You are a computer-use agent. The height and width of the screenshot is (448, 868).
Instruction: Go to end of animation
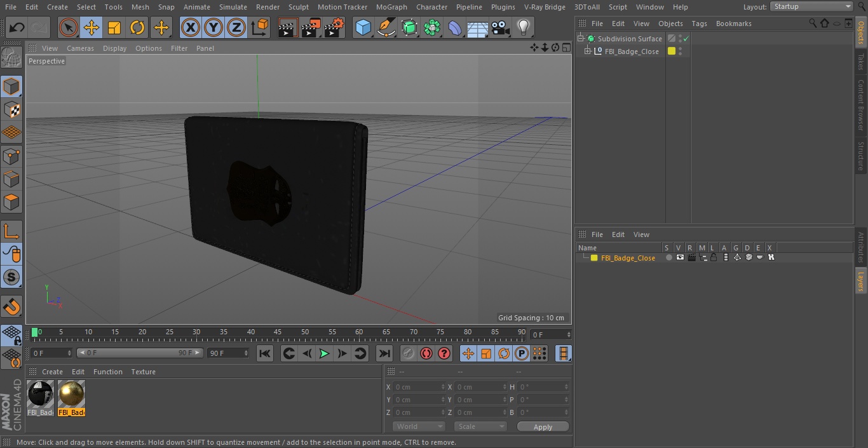click(384, 353)
